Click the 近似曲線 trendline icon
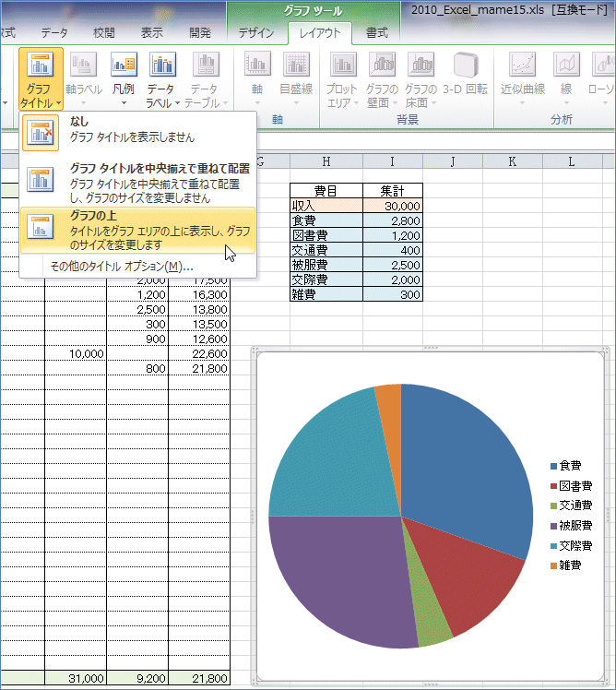 click(x=523, y=65)
